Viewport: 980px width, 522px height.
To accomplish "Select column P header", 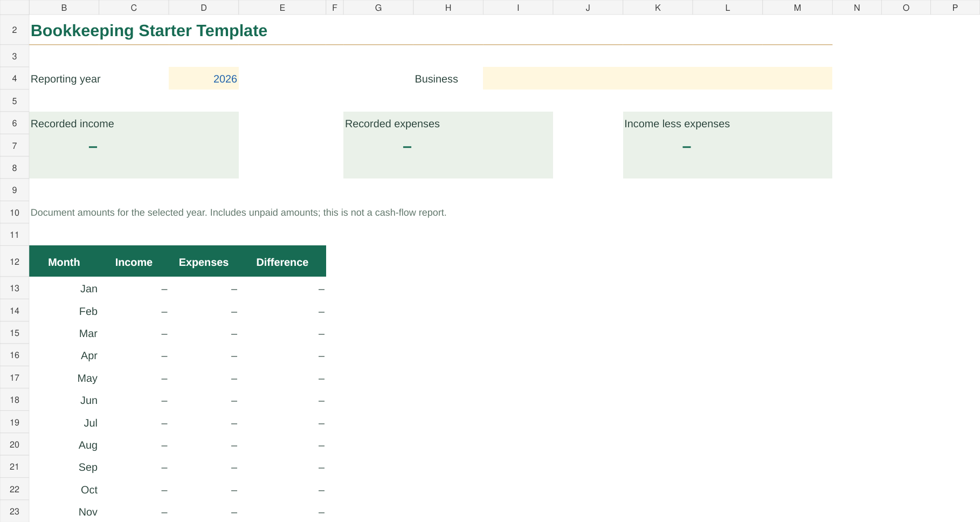I will coord(955,8).
